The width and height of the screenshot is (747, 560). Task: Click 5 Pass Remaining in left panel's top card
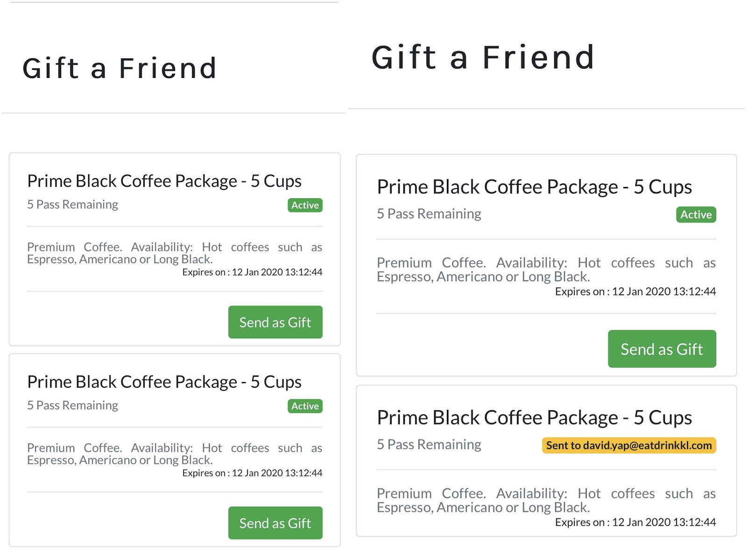tap(72, 204)
